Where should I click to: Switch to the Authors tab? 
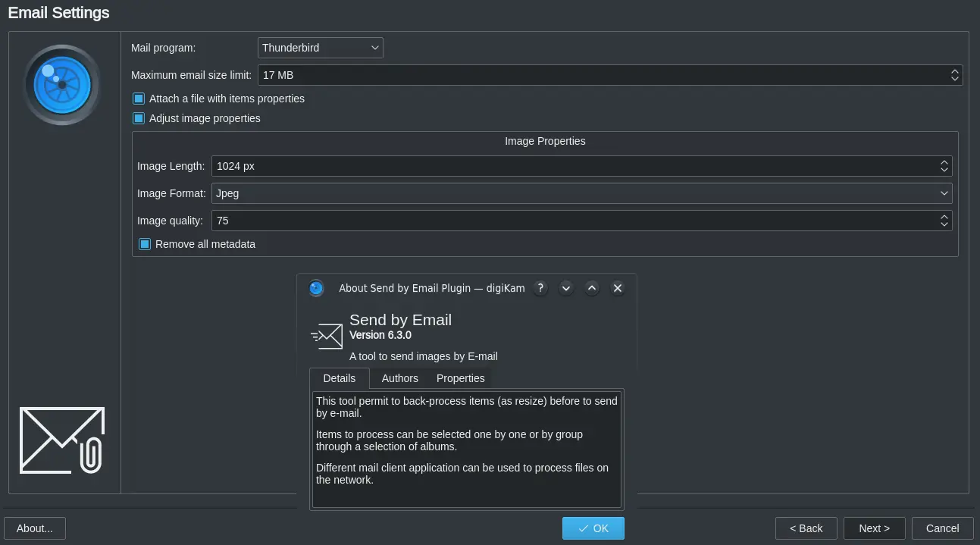[399, 378]
